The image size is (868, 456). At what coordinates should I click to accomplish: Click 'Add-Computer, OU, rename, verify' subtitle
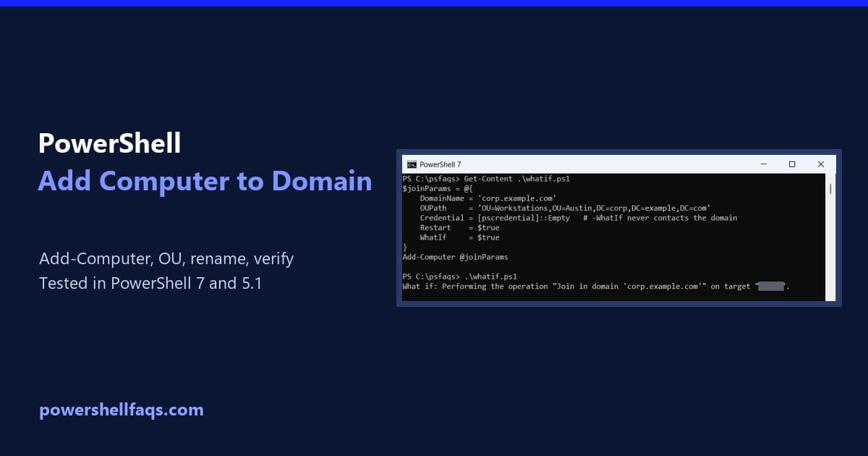(166, 258)
